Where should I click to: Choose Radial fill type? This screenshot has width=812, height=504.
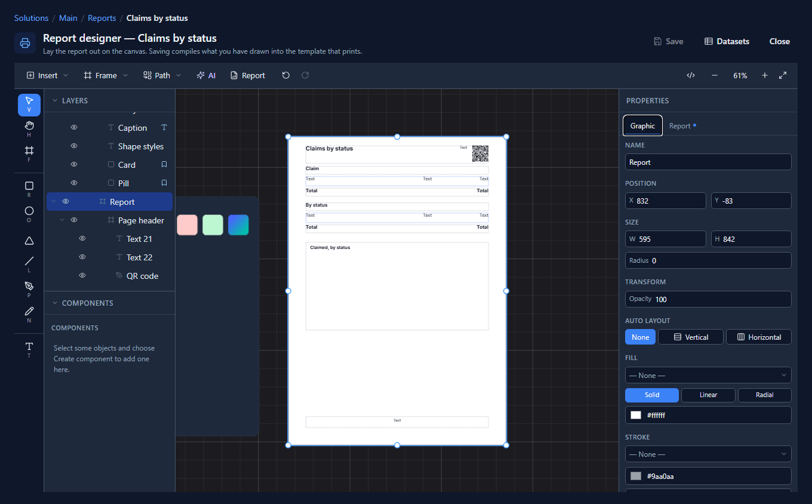pyautogui.click(x=765, y=395)
